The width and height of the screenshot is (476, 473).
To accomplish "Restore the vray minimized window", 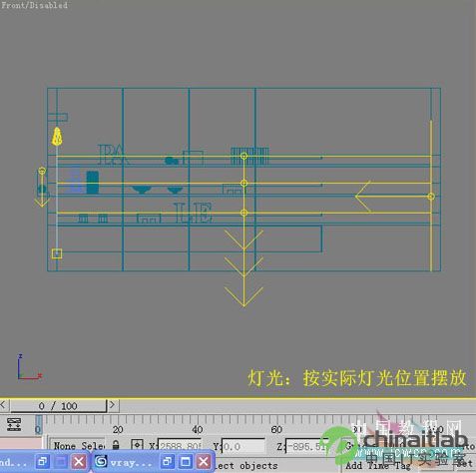I will [168, 461].
